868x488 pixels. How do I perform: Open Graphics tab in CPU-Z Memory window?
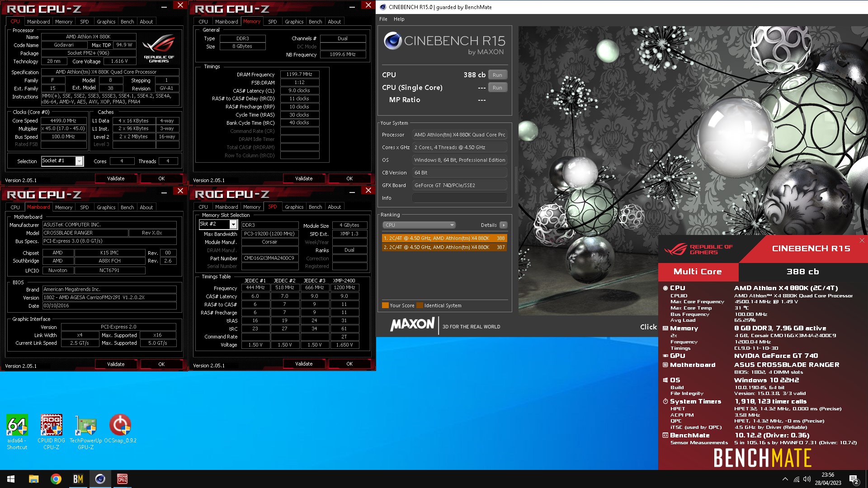coord(294,22)
